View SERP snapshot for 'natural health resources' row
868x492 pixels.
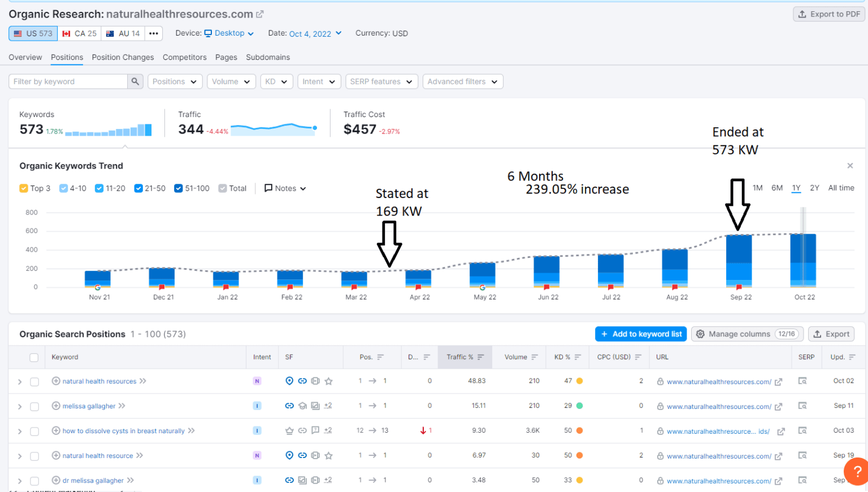(x=802, y=381)
